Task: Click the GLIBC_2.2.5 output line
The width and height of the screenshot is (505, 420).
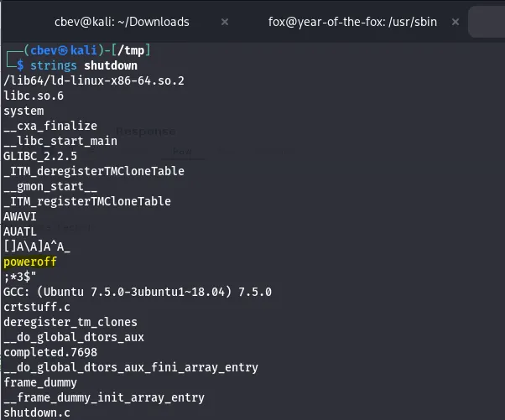Action: [x=40, y=156]
